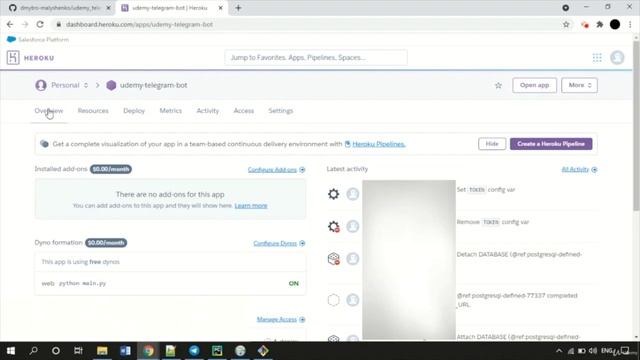The width and height of the screenshot is (640, 360).
Task: Focus the Jump to Favorites search field
Action: [x=316, y=58]
